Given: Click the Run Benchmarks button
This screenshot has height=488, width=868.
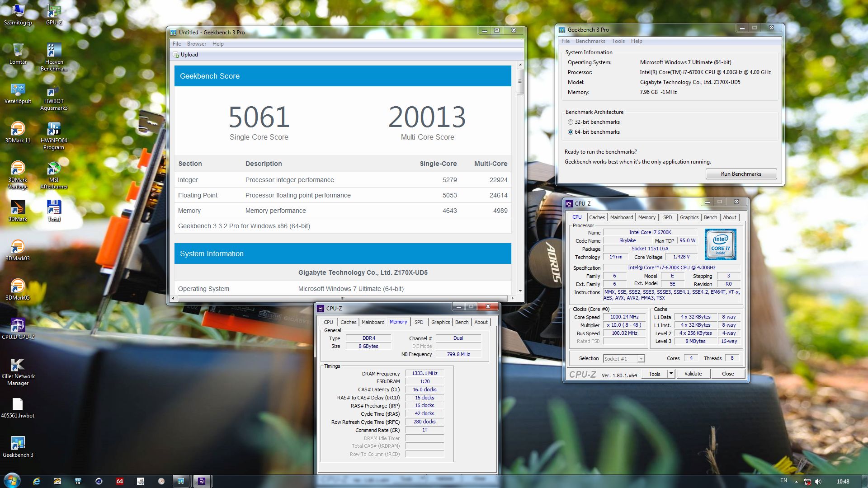Looking at the screenshot, I should (x=741, y=174).
